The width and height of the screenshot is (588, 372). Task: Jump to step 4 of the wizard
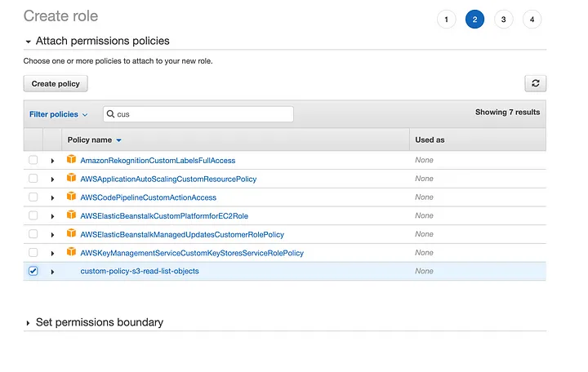coord(532,19)
